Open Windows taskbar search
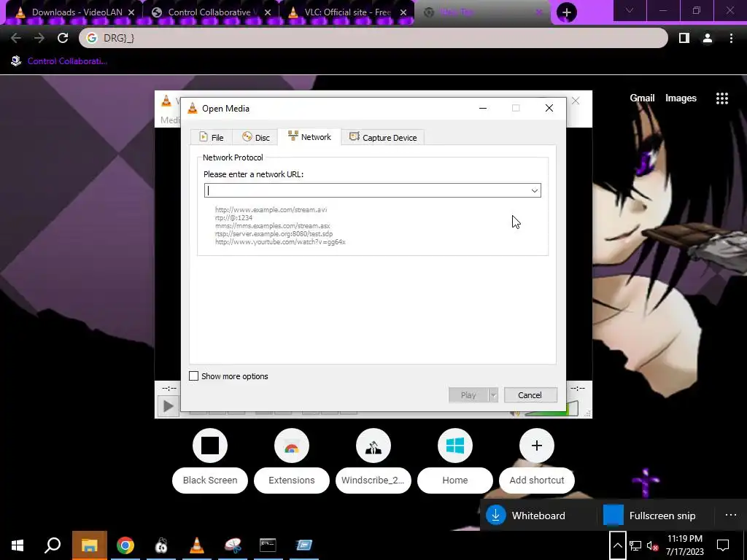This screenshot has width=747, height=560. click(x=53, y=545)
